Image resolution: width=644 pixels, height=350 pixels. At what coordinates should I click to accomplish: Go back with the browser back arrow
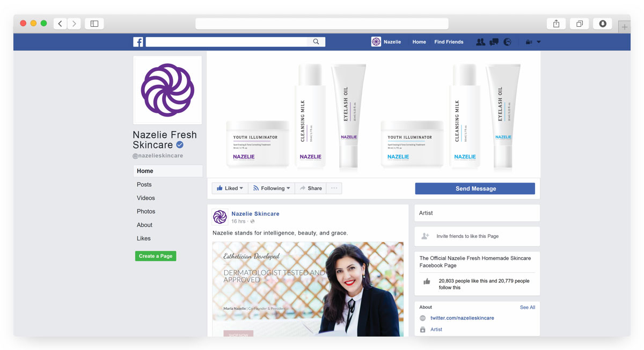tap(60, 24)
